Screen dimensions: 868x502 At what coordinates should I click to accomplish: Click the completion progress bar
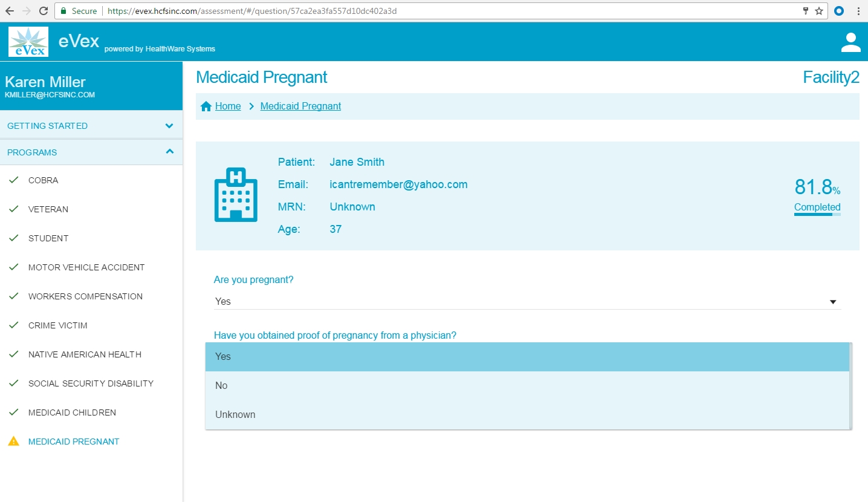(817, 214)
